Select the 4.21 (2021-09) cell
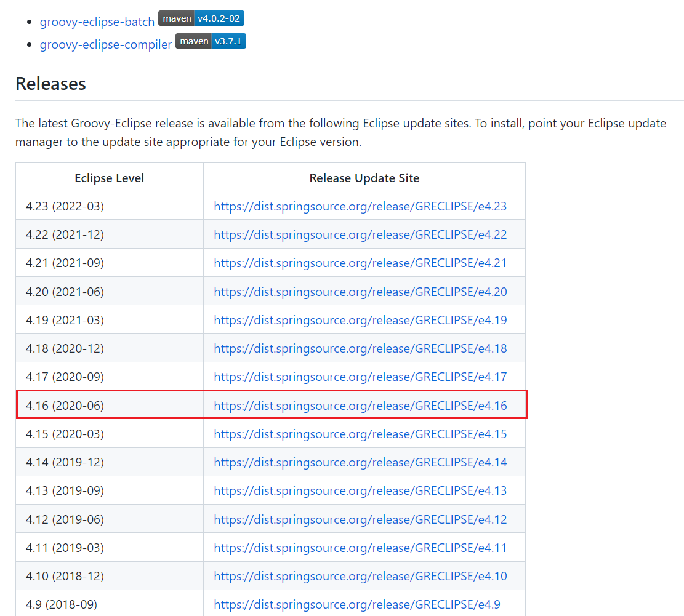This screenshot has width=684, height=616. click(110, 262)
